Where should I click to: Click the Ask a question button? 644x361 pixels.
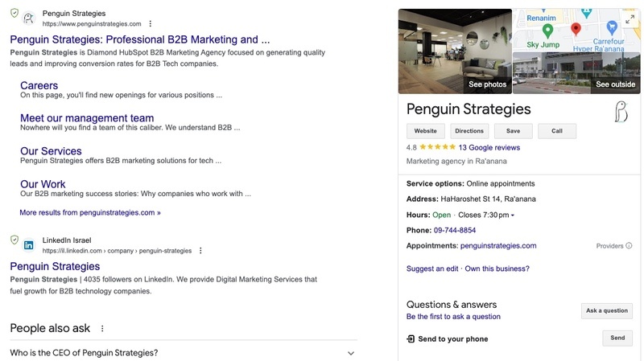(x=607, y=311)
